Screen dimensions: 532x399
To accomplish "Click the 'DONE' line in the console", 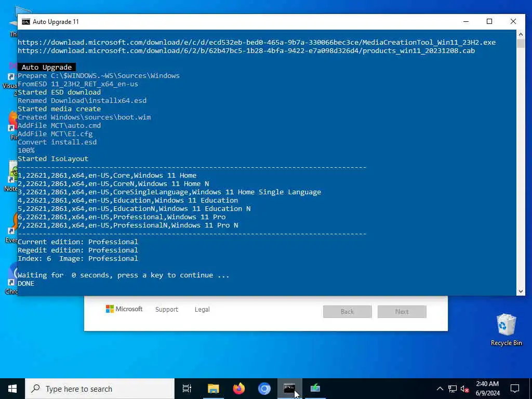I will [x=26, y=283].
